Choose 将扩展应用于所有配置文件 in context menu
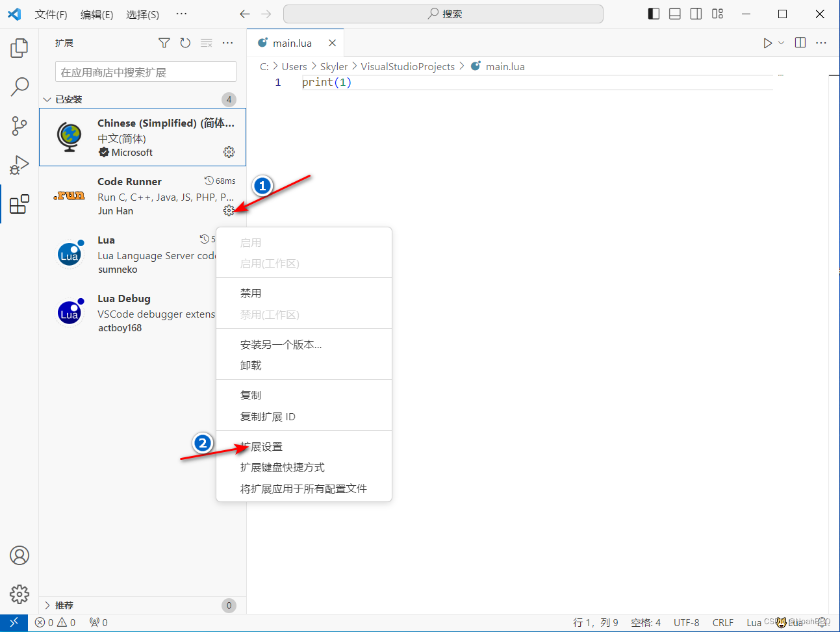 pos(304,488)
